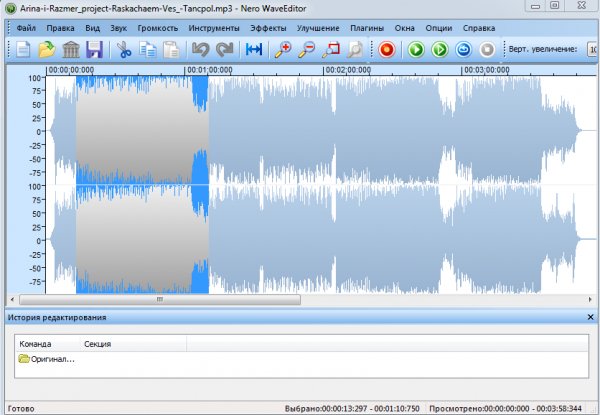
Task: Click the Команда column header
Action: coord(35,344)
